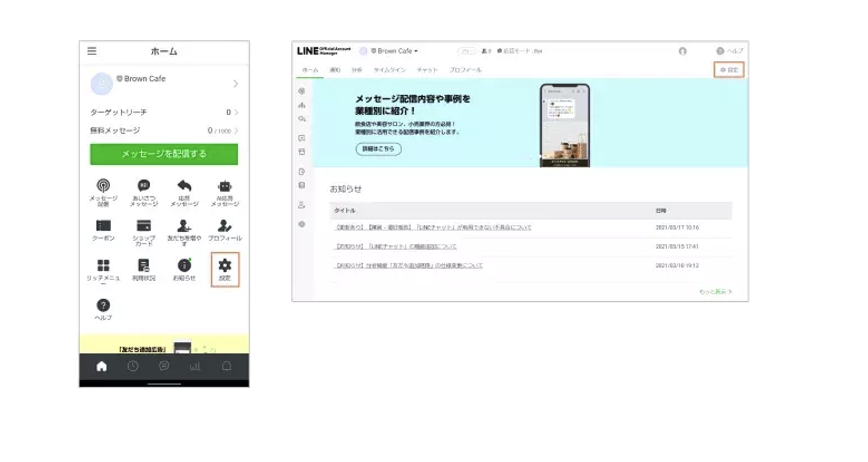Click the phone mockup image in banner
Viewport: 868px width, 462px height.
tap(564, 126)
